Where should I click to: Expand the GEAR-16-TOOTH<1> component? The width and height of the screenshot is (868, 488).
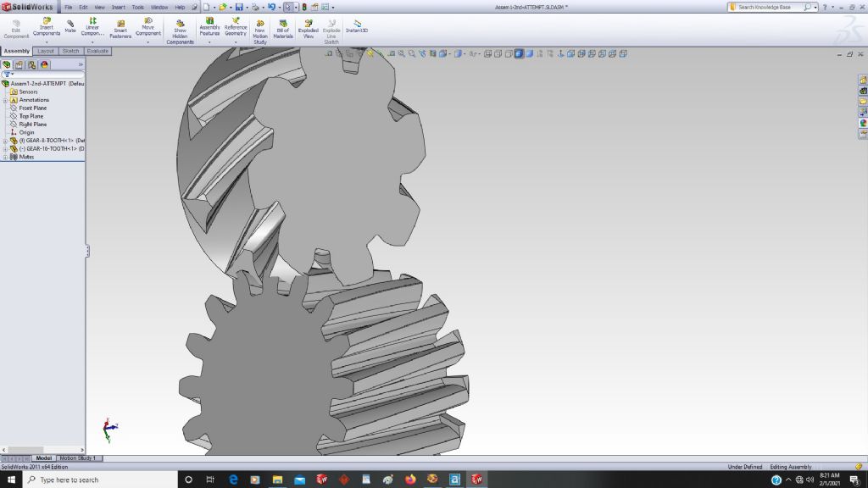tap(6, 149)
